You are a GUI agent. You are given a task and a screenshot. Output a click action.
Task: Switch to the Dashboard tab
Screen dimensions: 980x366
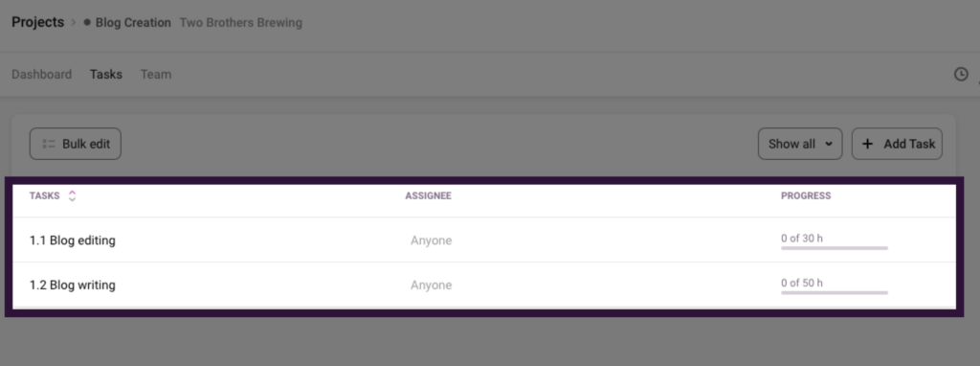42,75
